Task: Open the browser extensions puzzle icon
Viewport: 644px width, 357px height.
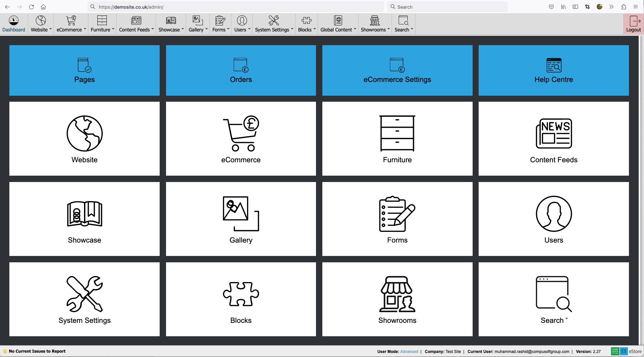Action: coord(624,7)
